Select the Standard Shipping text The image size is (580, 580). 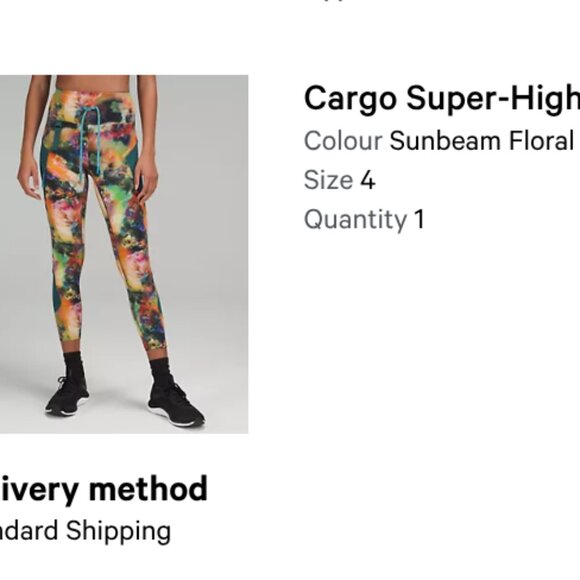pos(85,531)
